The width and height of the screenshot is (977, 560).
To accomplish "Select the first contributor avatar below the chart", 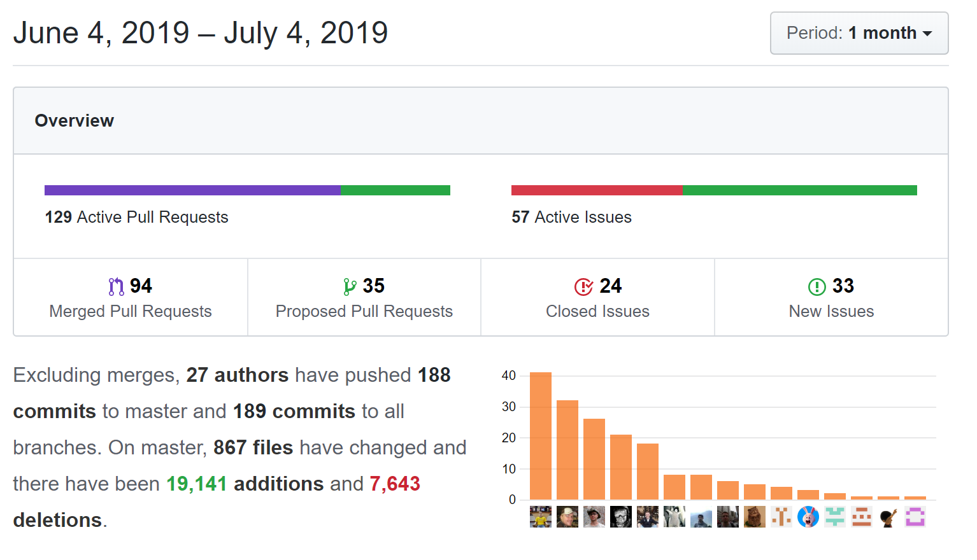I will [x=541, y=517].
